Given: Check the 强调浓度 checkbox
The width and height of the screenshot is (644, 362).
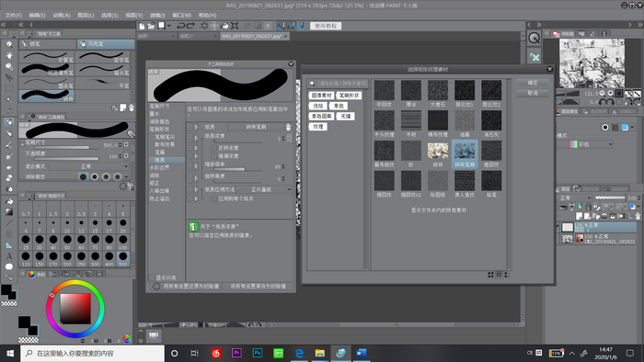Looking at the screenshot, I should (x=214, y=156).
